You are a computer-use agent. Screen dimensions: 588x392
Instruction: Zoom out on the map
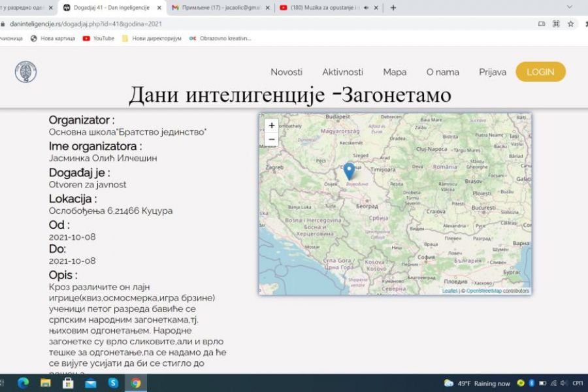click(272, 139)
